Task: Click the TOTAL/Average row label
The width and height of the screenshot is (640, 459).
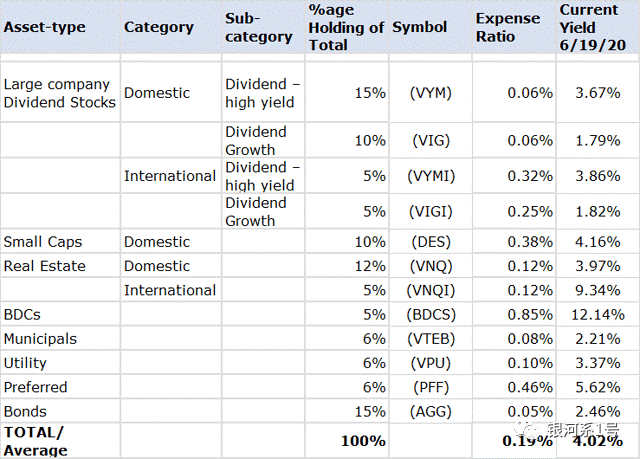Action: point(36,441)
